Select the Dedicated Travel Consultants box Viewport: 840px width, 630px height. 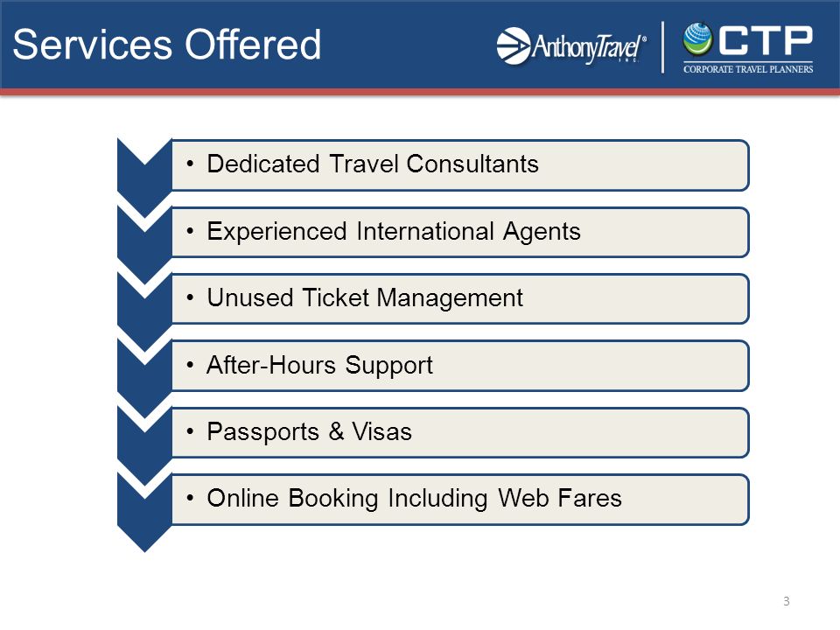click(x=460, y=165)
